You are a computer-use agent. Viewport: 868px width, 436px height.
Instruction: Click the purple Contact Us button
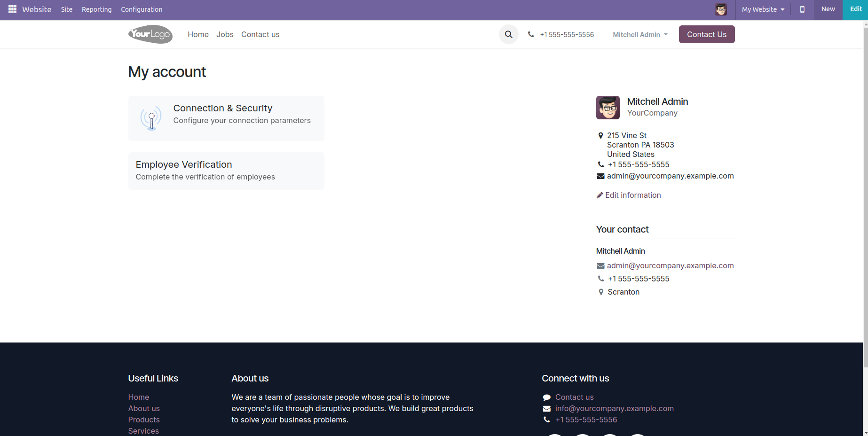[706, 34]
